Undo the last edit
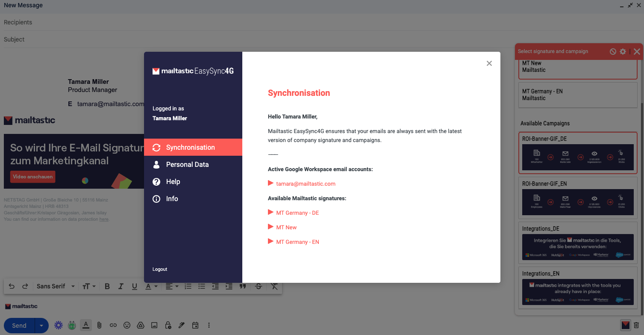 pyautogui.click(x=12, y=286)
